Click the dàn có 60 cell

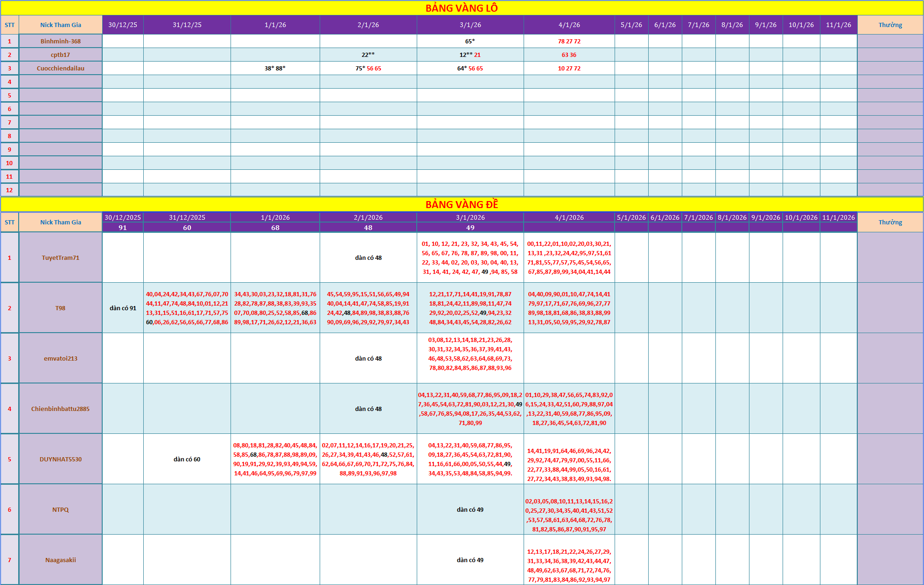[x=187, y=459]
